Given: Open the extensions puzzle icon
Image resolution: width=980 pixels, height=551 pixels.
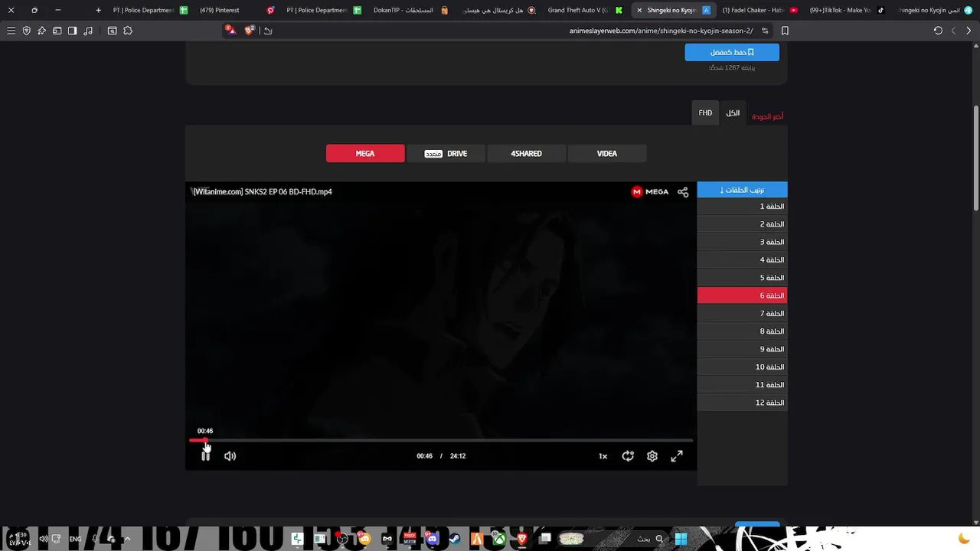Looking at the screenshot, I should pyautogui.click(x=128, y=31).
